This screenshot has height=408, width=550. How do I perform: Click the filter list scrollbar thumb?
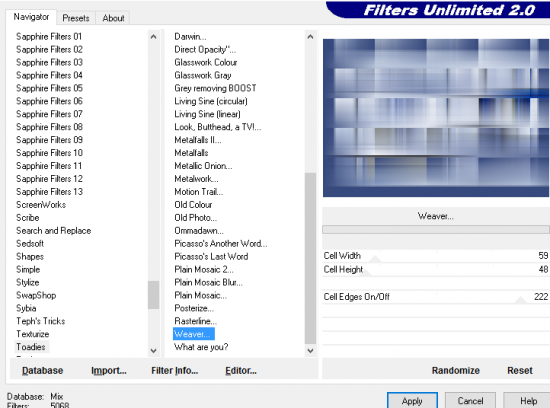click(310, 258)
